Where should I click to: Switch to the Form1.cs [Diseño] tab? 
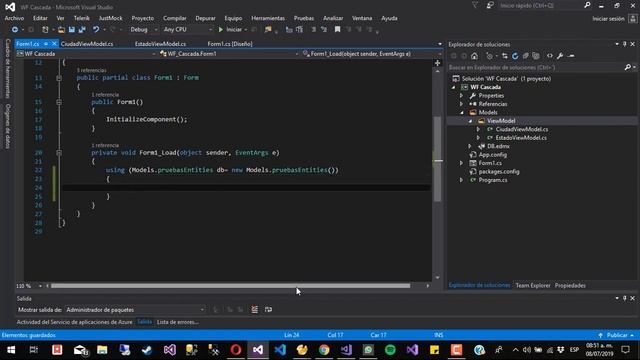click(230, 44)
